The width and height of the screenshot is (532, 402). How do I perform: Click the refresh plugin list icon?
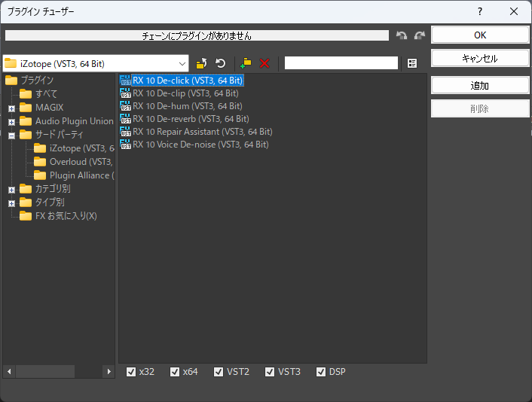coord(221,63)
